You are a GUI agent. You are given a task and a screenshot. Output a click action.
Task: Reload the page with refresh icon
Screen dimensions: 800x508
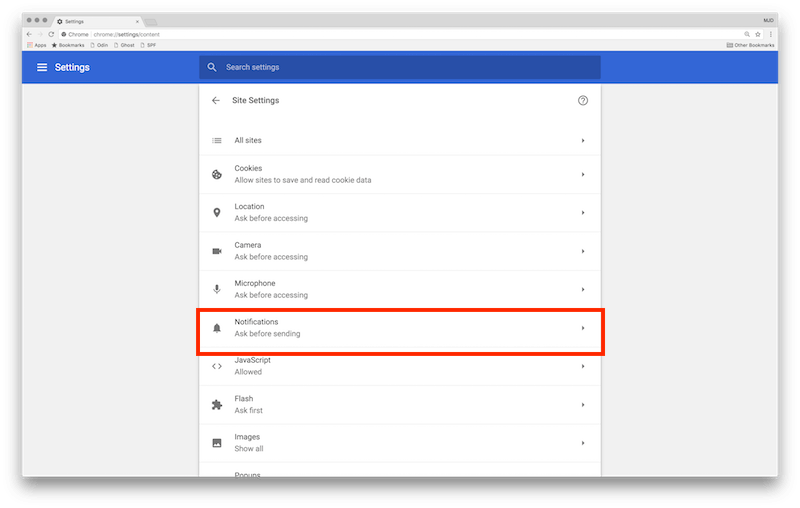click(x=51, y=34)
